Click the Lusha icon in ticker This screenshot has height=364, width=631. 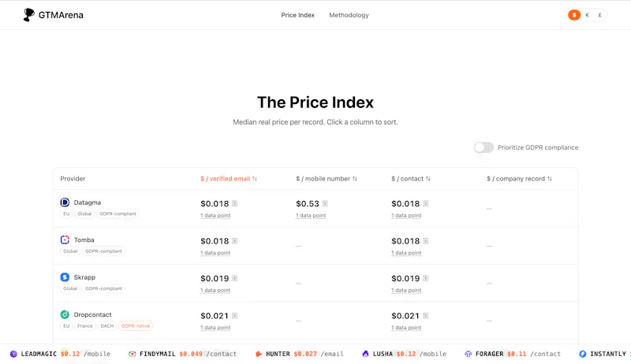(x=365, y=354)
